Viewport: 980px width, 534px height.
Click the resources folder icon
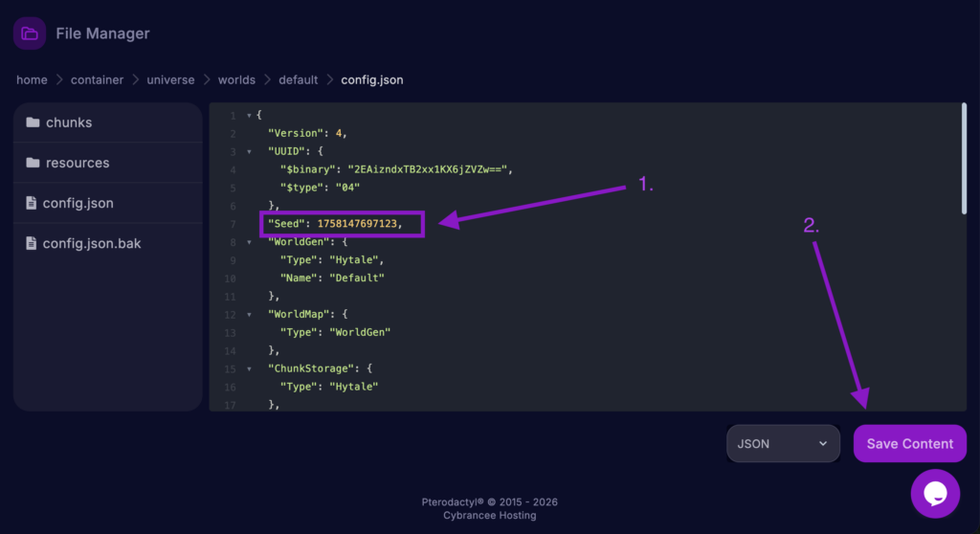click(33, 163)
